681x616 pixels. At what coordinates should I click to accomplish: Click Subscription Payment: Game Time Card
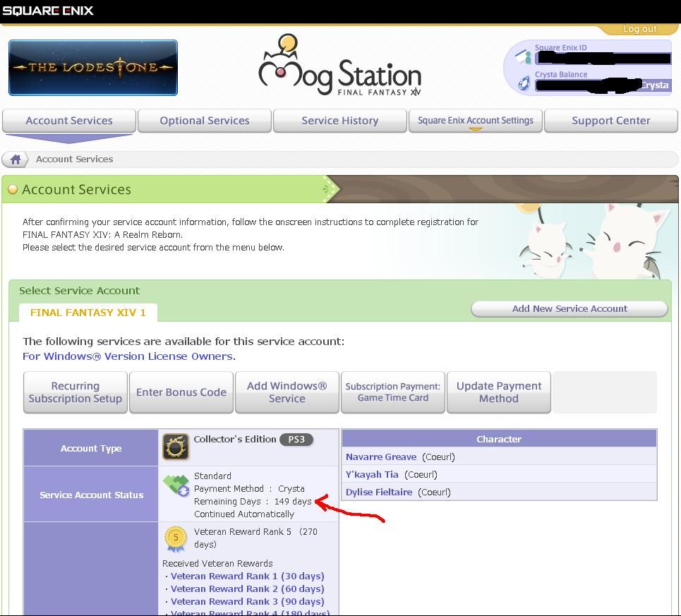click(393, 392)
